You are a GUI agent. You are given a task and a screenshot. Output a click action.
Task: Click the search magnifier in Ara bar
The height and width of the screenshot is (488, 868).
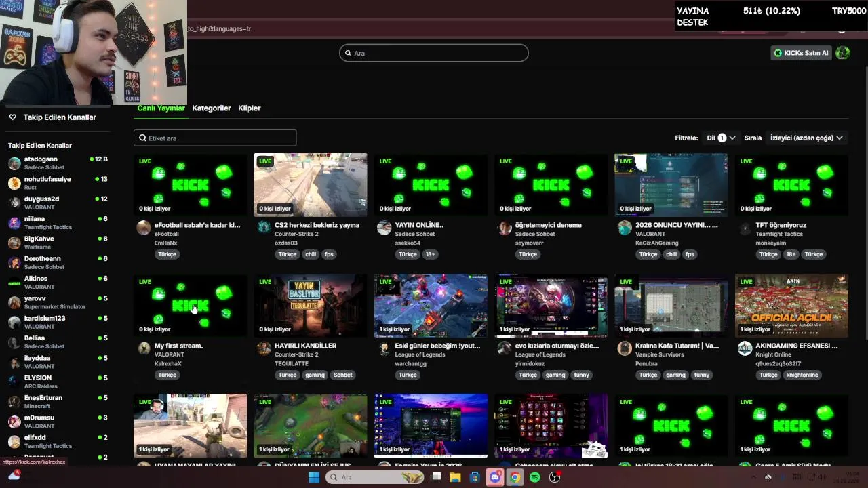tap(348, 53)
